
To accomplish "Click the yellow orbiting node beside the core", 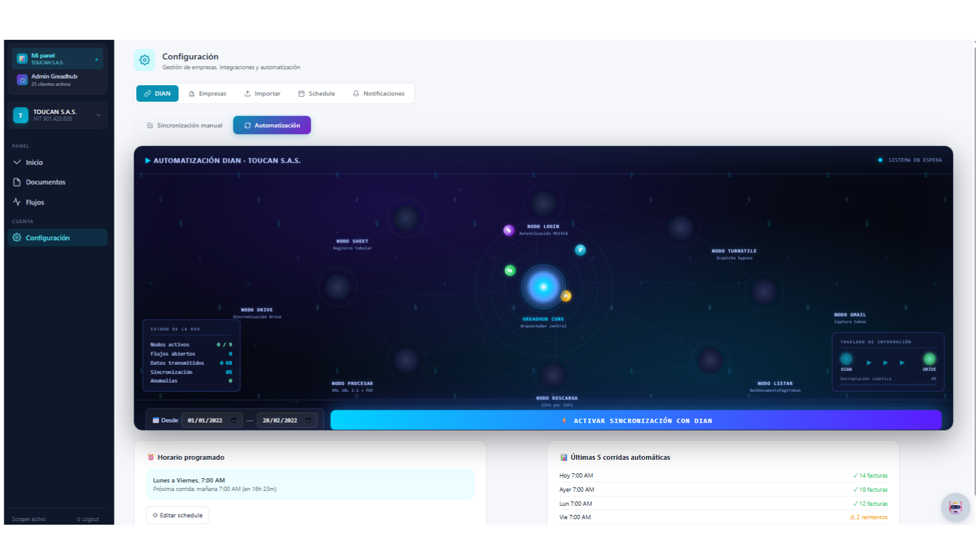I will coord(566,296).
